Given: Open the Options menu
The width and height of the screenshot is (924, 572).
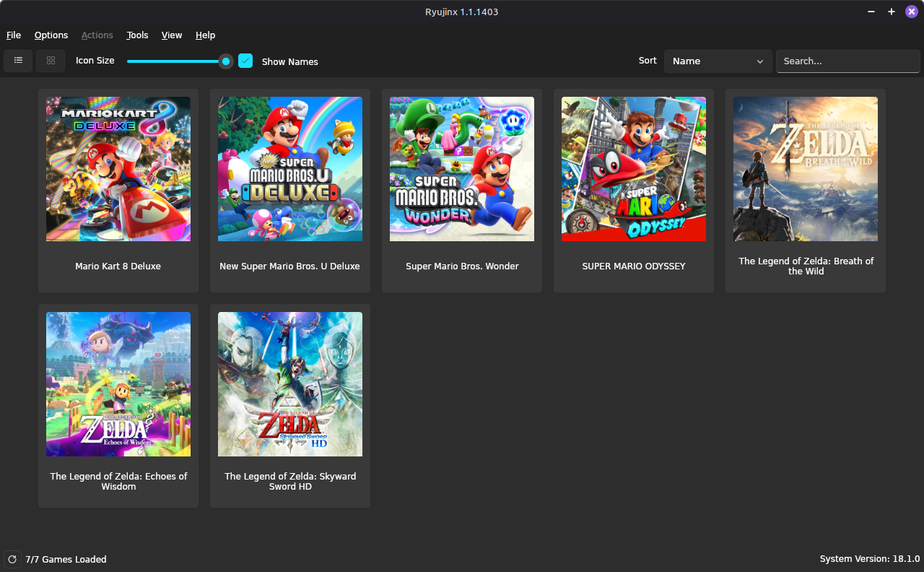Looking at the screenshot, I should [x=51, y=35].
